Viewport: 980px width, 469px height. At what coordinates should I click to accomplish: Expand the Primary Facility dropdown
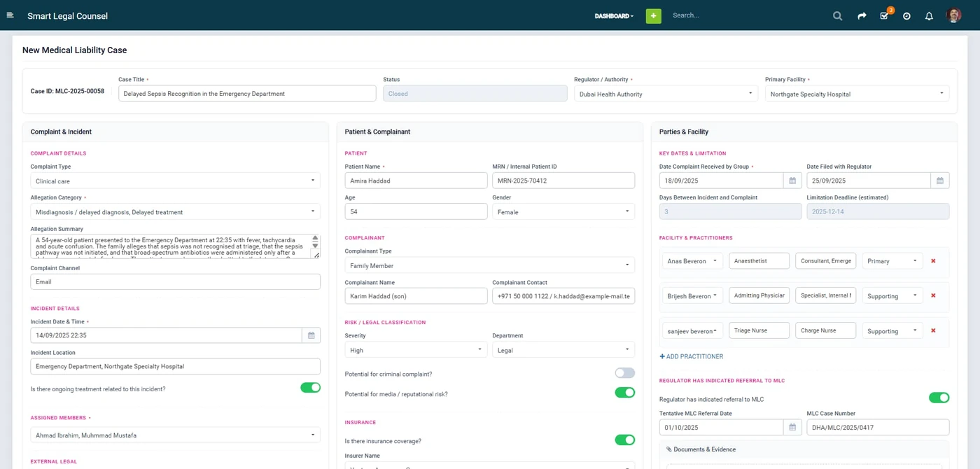pos(857,94)
